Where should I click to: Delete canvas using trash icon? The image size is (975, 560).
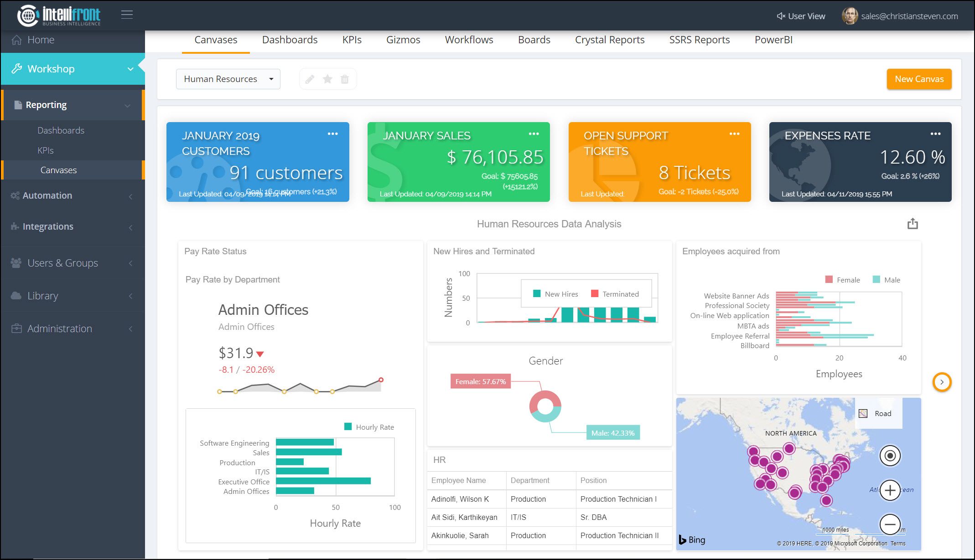point(345,79)
